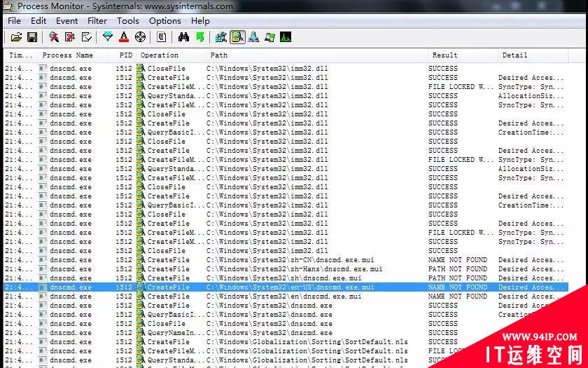Click the crosshair target window toolbar icon
Image resolution: width=588 pixels, height=368 pixels.
[x=140, y=37]
